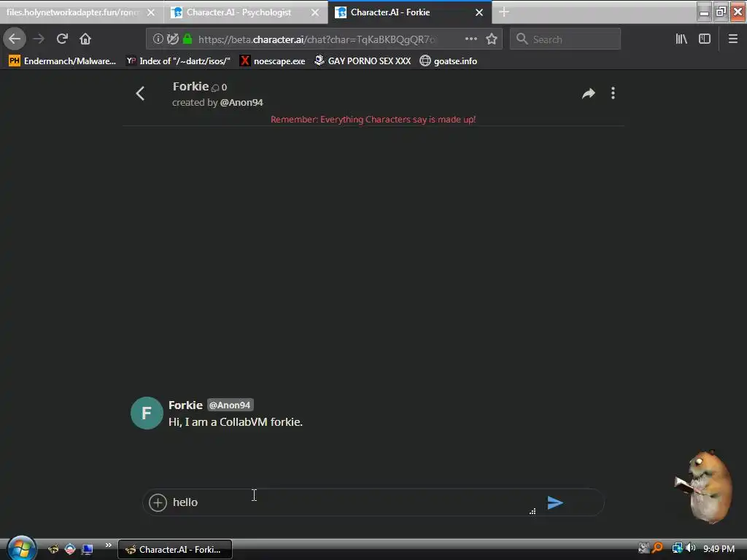Open the chat options vertical dots menu
This screenshot has width=747, height=560.
(x=613, y=93)
